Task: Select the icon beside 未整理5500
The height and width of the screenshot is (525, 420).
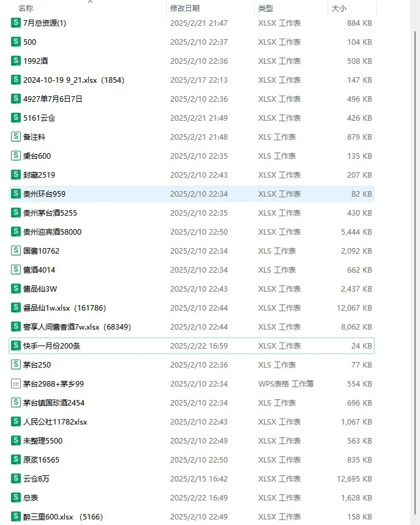Action: [x=16, y=440]
